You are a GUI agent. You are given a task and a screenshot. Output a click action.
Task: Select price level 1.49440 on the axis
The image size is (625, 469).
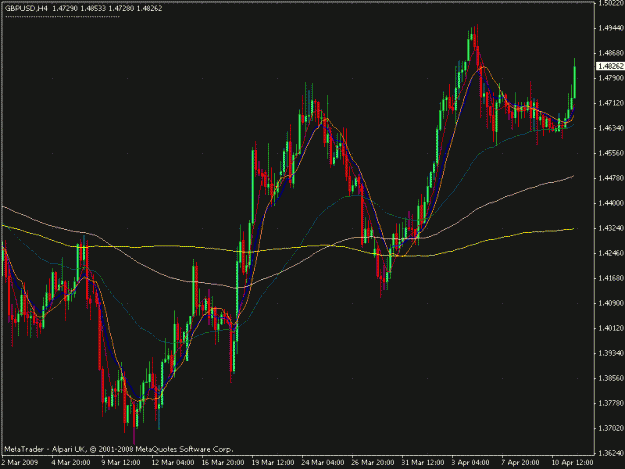pos(611,28)
